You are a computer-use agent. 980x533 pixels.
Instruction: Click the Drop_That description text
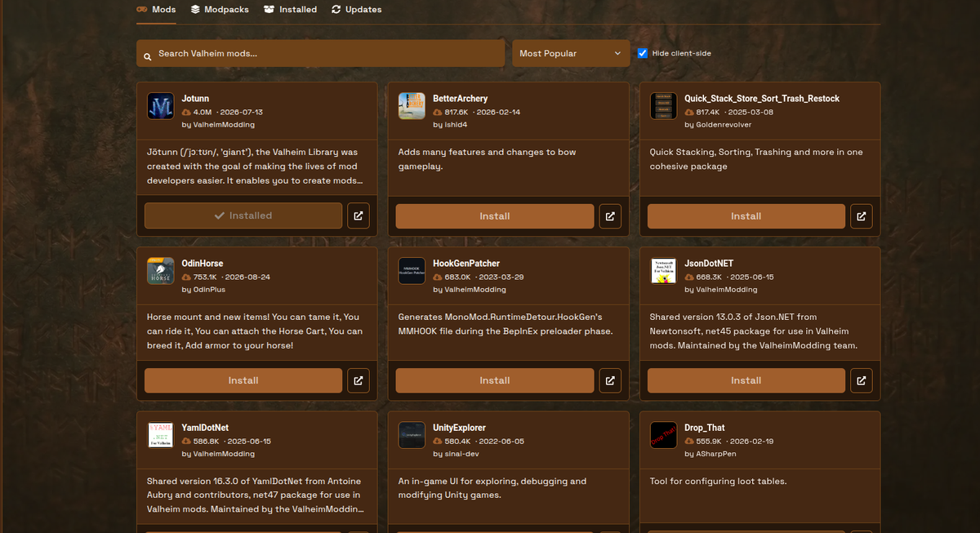tap(719, 482)
